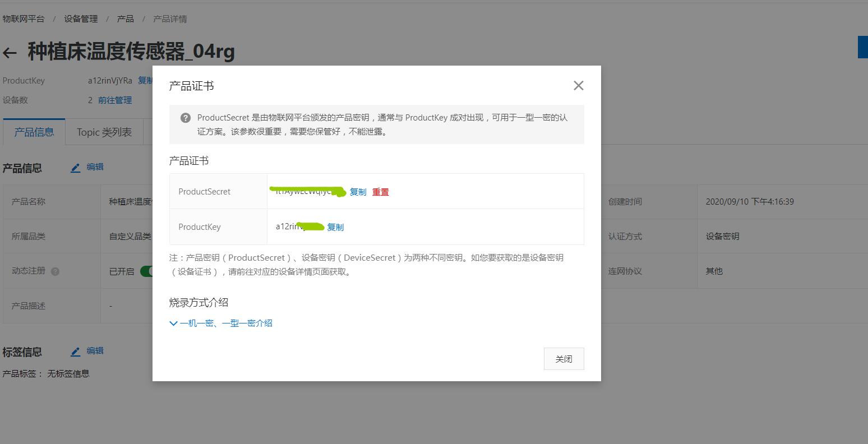Click 烧录方式介绍 heading
This screenshot has height=444, width=868.
pyautogui.click(x=198, y=303)
